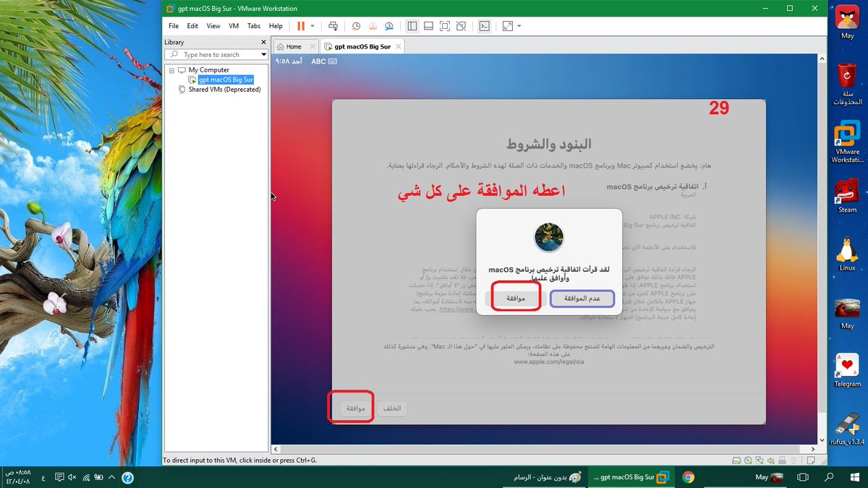Open the File menu
The image size is (868, 488).
pos(173,26)
